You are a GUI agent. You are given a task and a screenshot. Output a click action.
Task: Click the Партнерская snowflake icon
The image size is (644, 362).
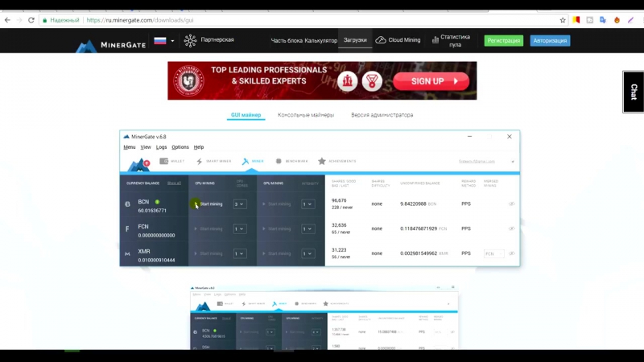coord(190,41)
